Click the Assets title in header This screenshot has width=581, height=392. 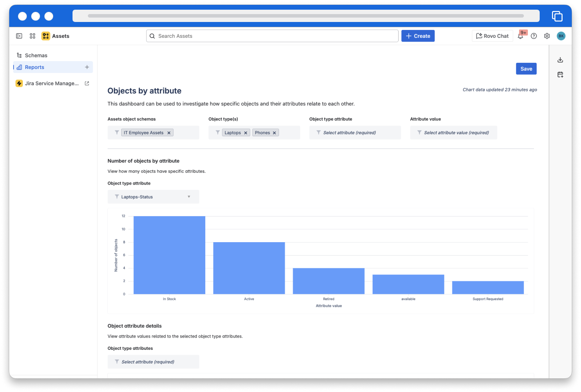[x=61, y=36]
